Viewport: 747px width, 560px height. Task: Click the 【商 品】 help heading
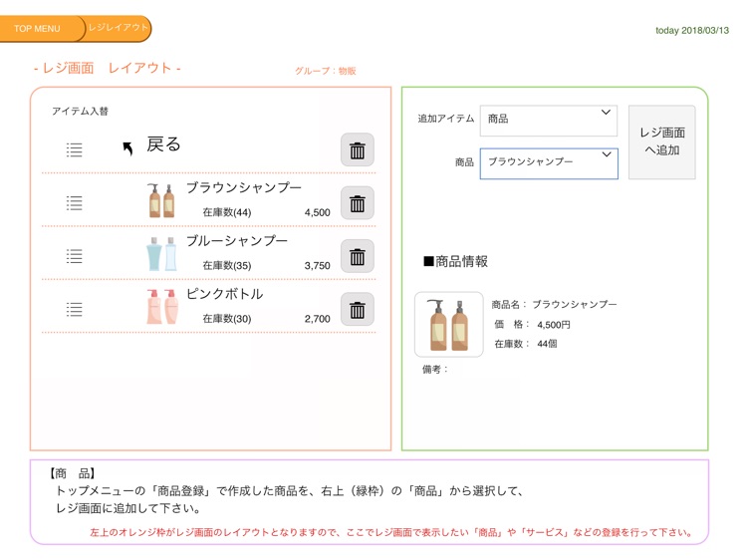click(x=73, y=473)
